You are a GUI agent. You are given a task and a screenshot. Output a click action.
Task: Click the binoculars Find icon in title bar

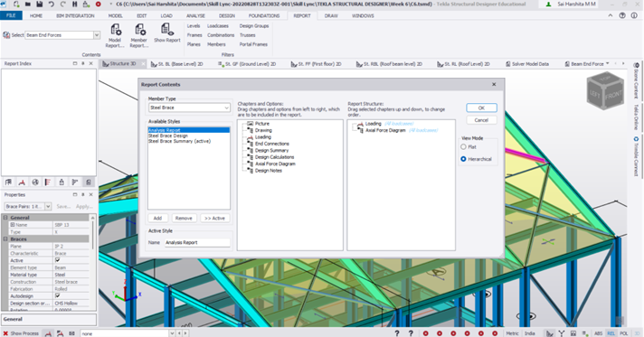(75, 5)
